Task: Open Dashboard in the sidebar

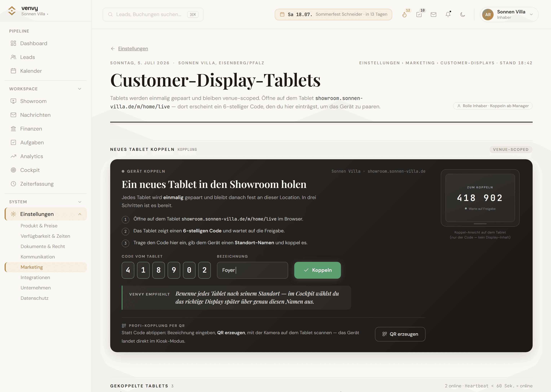Action: pos(46,43)
